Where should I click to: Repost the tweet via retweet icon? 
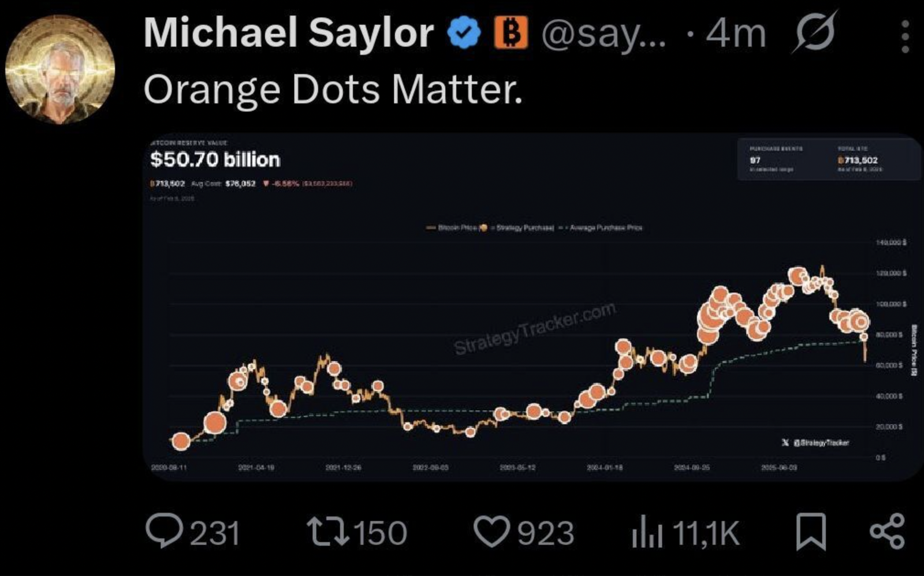click(x=327, y=532)
